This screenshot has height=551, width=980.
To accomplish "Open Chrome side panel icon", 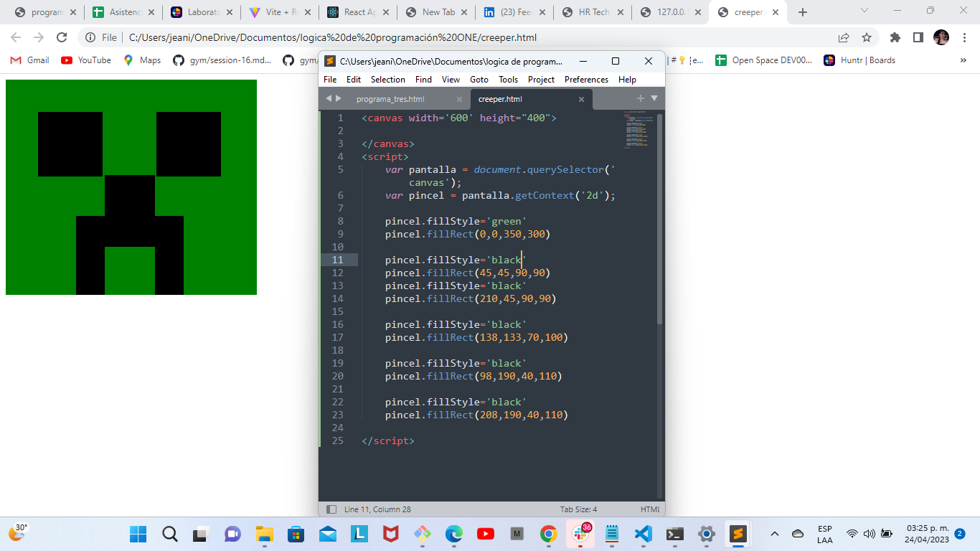I will [918, 37].
